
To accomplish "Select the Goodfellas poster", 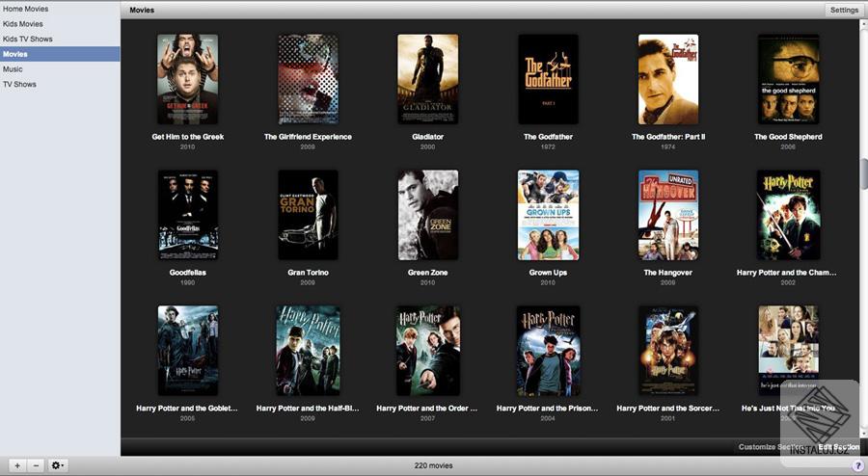I will (x=188, y=215).
